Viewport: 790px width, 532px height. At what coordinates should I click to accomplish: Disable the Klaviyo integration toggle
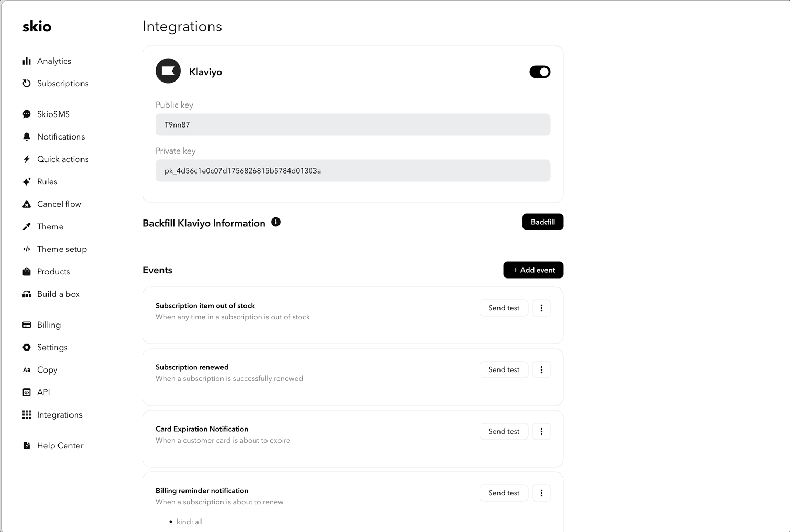(x=540, y=72)
